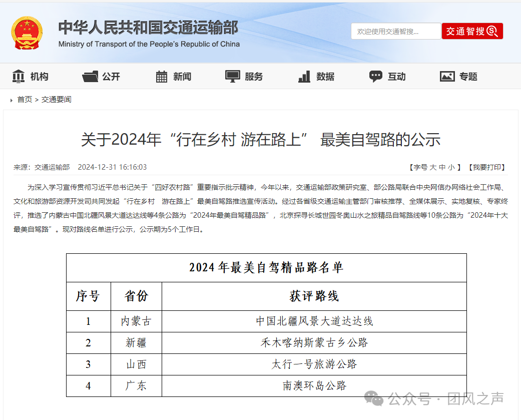Click 我要打印 to print the page
Image resolution: width=521 pixels, height=420 pixels.
tap(487, 167)
